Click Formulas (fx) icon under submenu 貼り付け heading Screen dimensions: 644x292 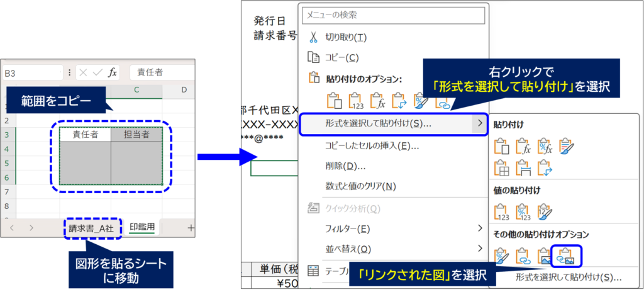523,145
